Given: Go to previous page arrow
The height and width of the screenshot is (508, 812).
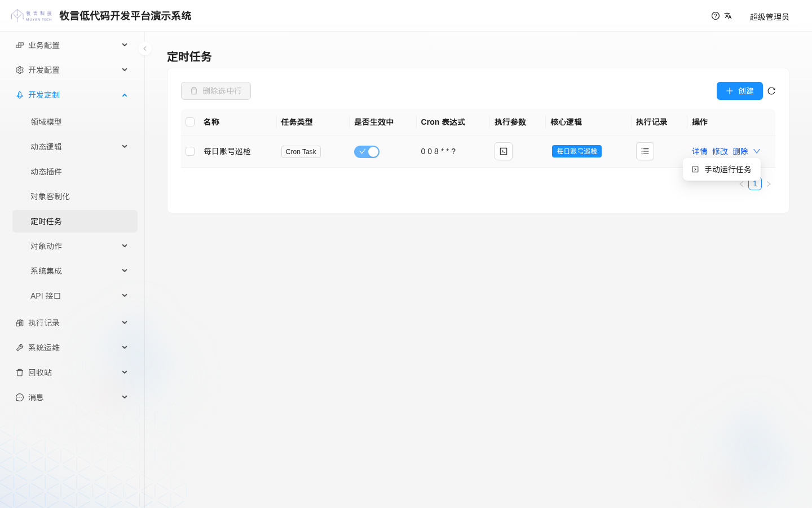Looking at the screenshot, I should coord(742,184).
